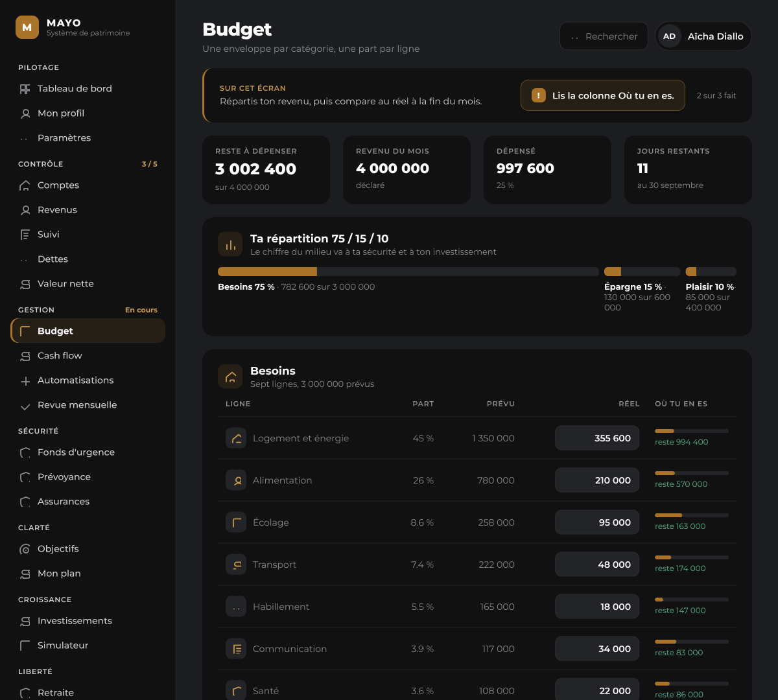This screenshot has width=778, height=700.
Task: Click the Revue mensuelle checkmark icon
Action: tap(25, 406)
